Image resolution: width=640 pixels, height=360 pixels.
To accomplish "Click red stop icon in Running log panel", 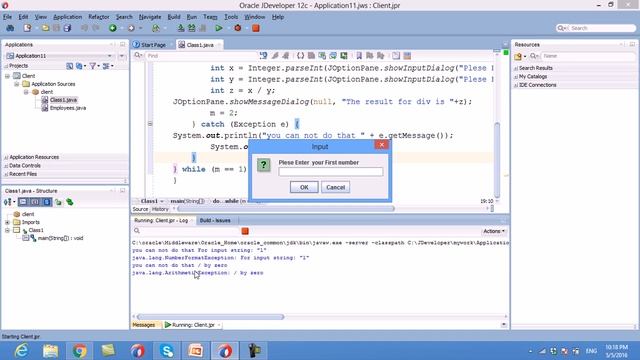I will pyautogui.click(x=245, y=231).
